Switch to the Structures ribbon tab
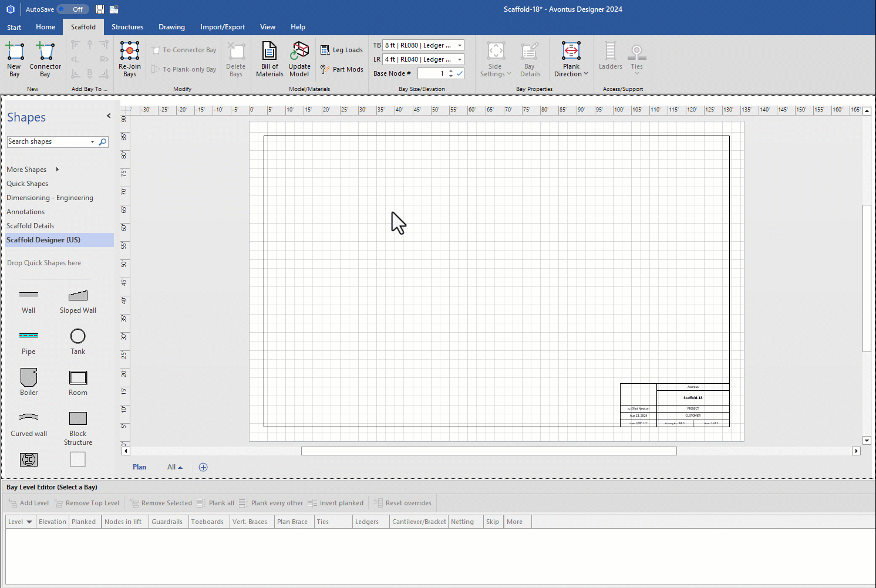Image resolution: width=876 pixels, height=588 pixels. (127, 27)
